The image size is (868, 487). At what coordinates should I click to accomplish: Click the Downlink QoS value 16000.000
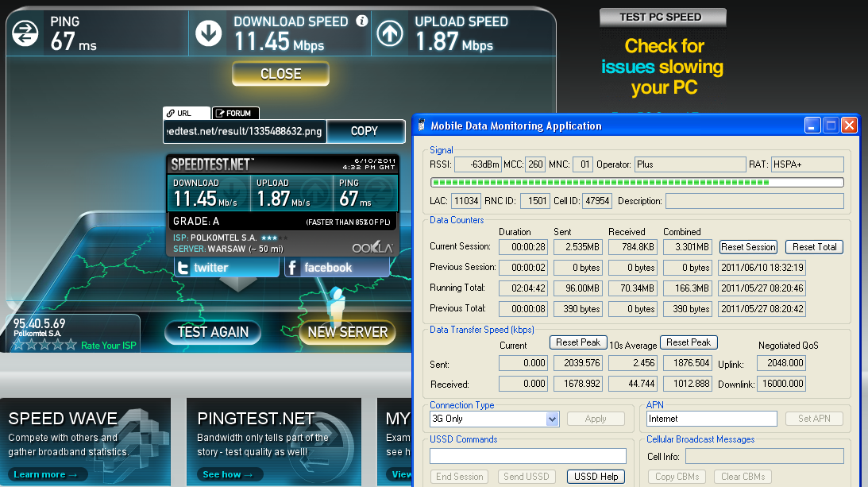pos(781,384)
